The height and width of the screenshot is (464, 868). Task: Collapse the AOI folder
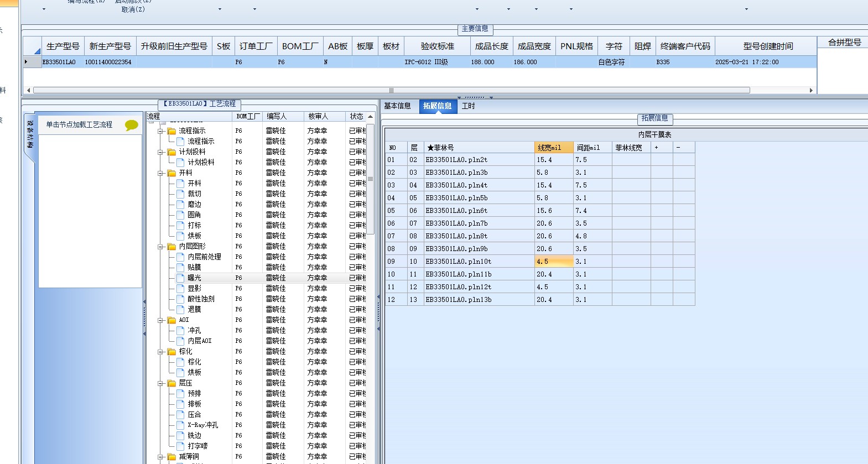coord(160,320)
